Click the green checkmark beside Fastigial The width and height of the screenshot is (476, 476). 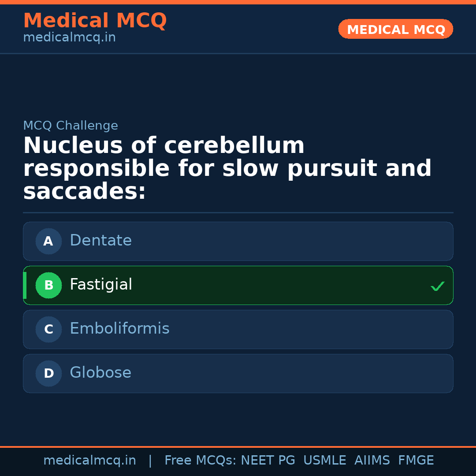tap(437, 286)
